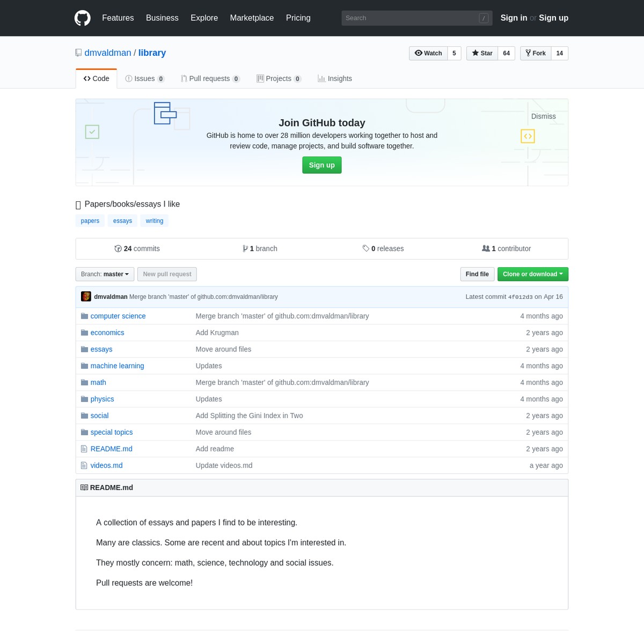Click the file icon beside videos.md

coord(84,466)
